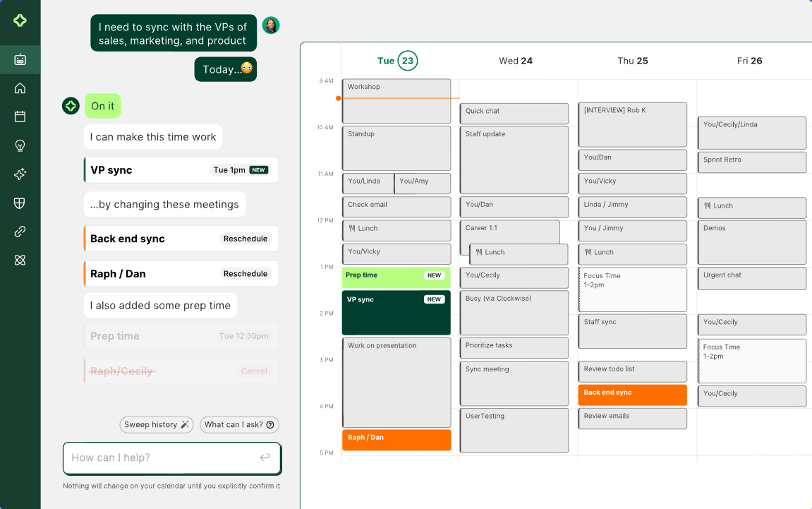Click the Sweep history button
The height and width of the screenshot is (509, 812).
(x=157, y=424)
